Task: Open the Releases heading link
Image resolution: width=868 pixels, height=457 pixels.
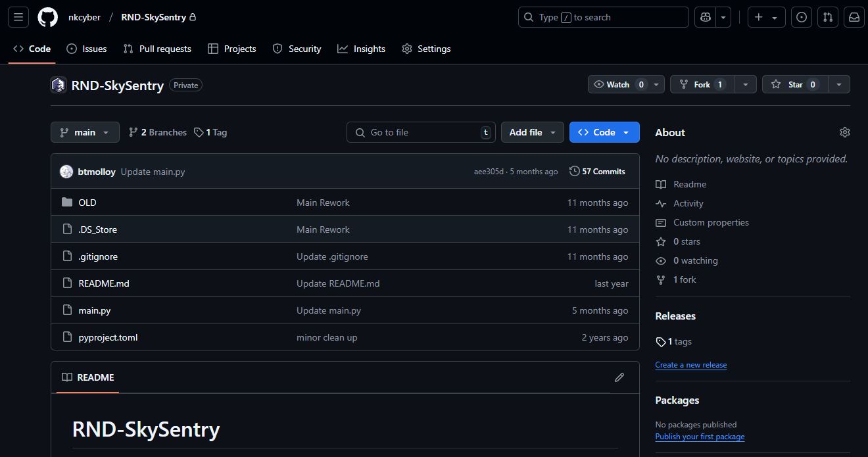Action: point(675,316)
